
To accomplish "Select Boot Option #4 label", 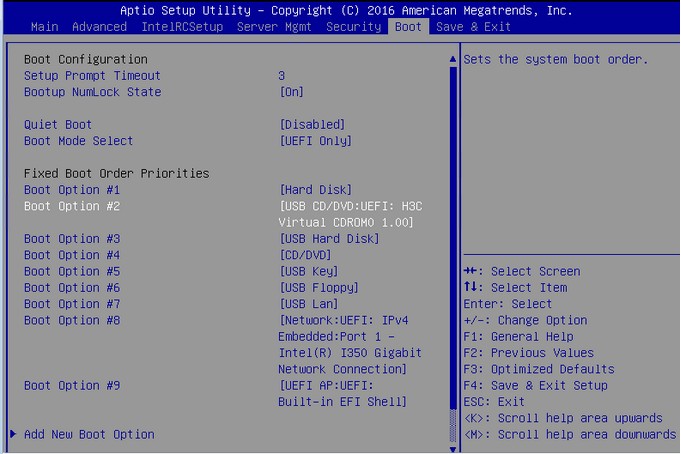I will click(72, 255).
